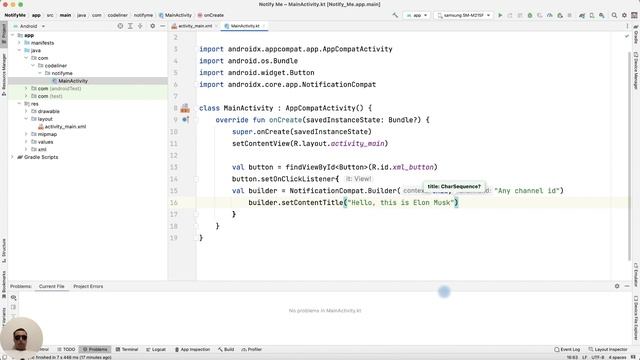The height and width of the screenshot is (360, 640).
Task: Toggle the Problems tool window button
Action: (x=95, y=349)
